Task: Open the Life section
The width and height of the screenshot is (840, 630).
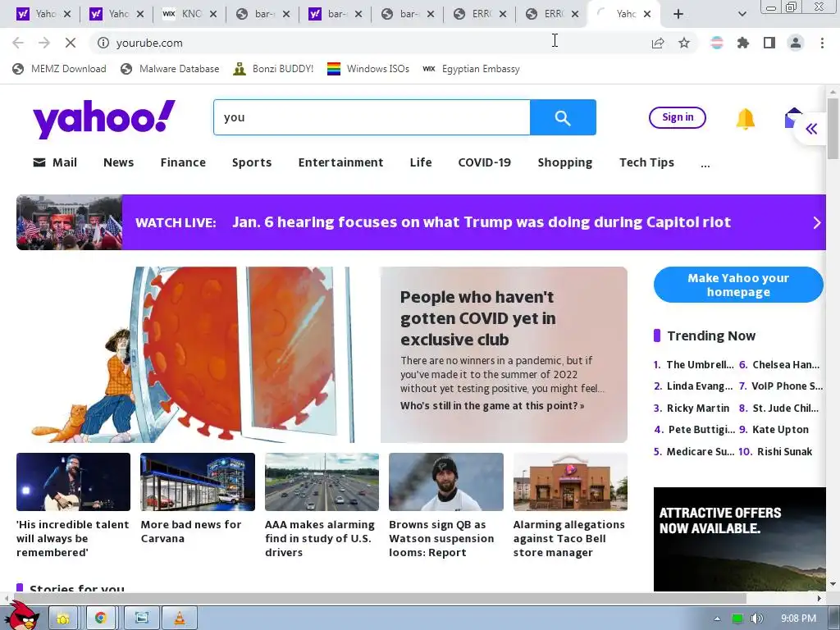Action: (x=421, y=162)
